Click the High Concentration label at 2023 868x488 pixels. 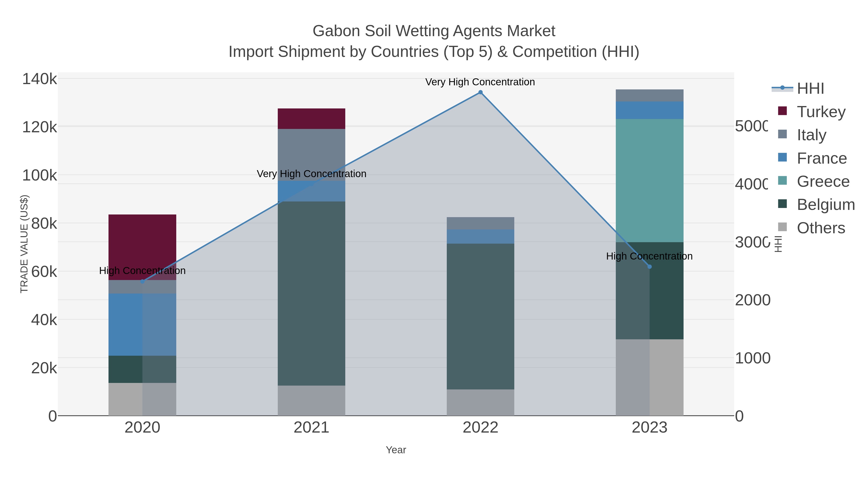[650, 256]
